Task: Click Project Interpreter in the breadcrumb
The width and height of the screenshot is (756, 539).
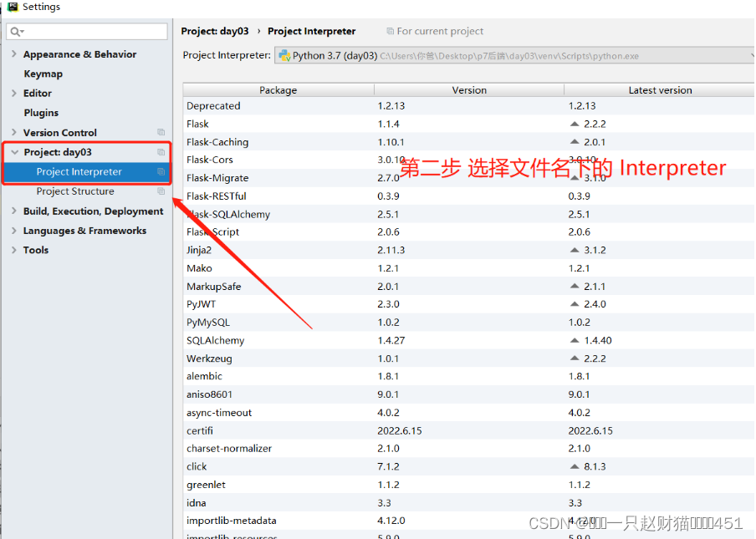Action: coord(311,31)
